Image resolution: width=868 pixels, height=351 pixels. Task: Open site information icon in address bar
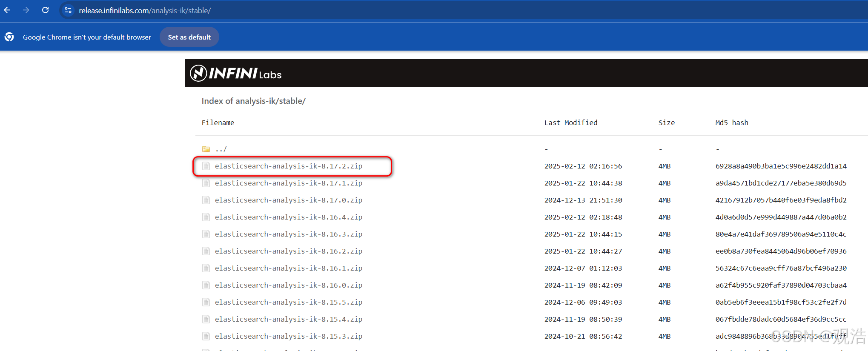pos(68,10)
